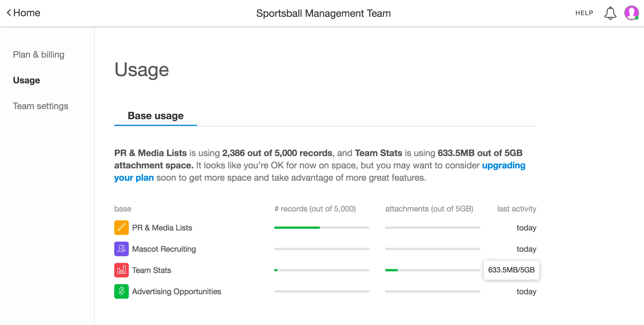Click the 'base' column header

tap(123, 209)
